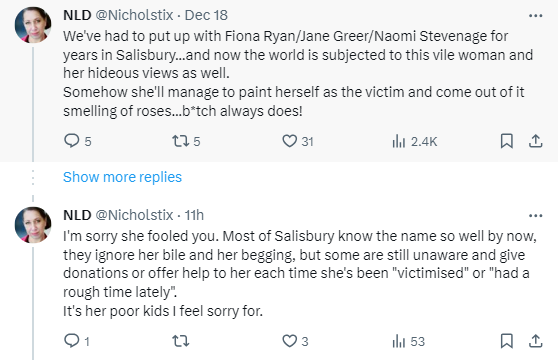Reply to the 11h tweet

pos(77,341)
